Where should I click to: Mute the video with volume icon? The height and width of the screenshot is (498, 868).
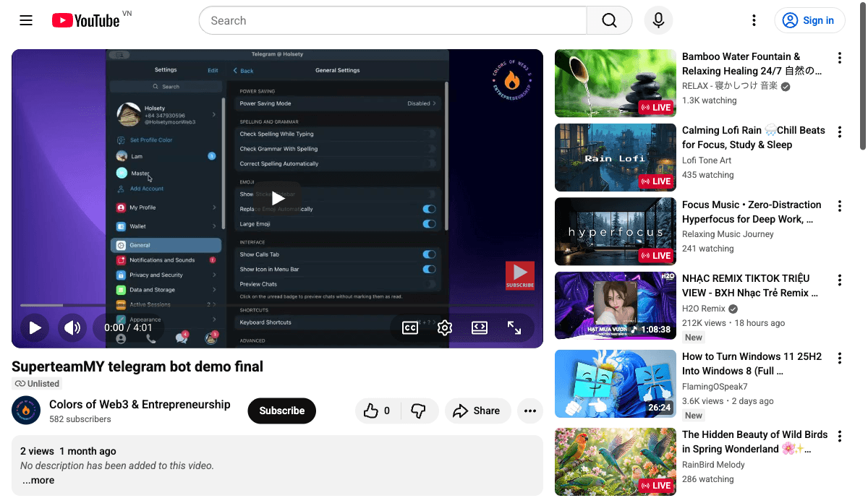[72, 328]
